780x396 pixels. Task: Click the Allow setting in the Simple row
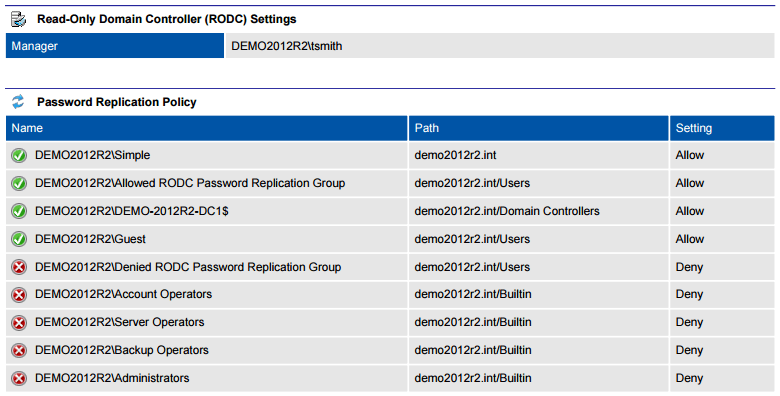coord(689,155)
